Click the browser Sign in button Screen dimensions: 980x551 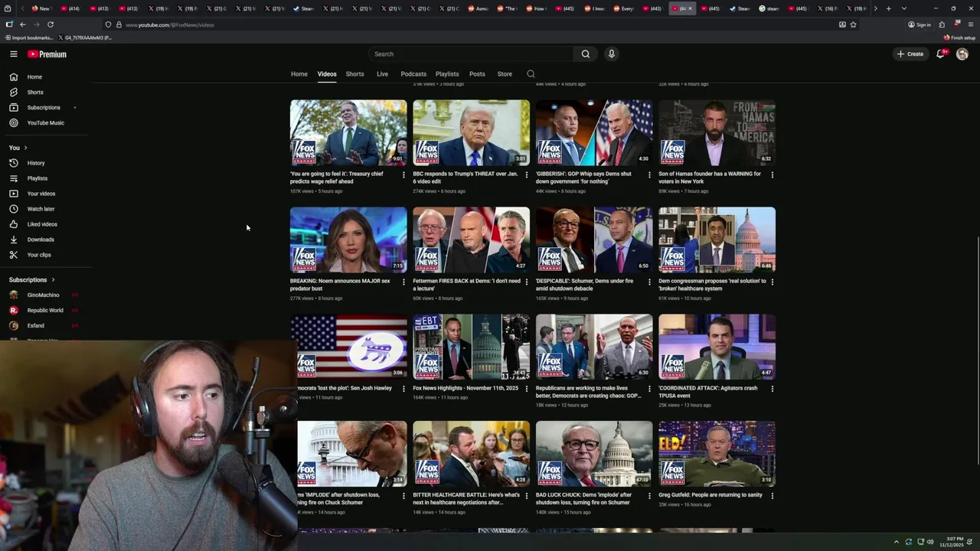point(920,24)
